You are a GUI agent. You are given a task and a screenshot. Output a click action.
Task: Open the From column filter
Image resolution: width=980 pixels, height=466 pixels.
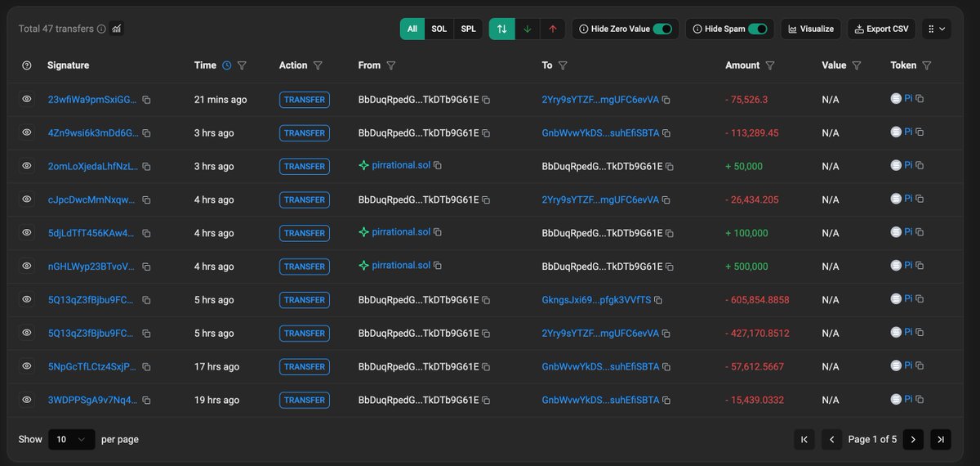391,65
